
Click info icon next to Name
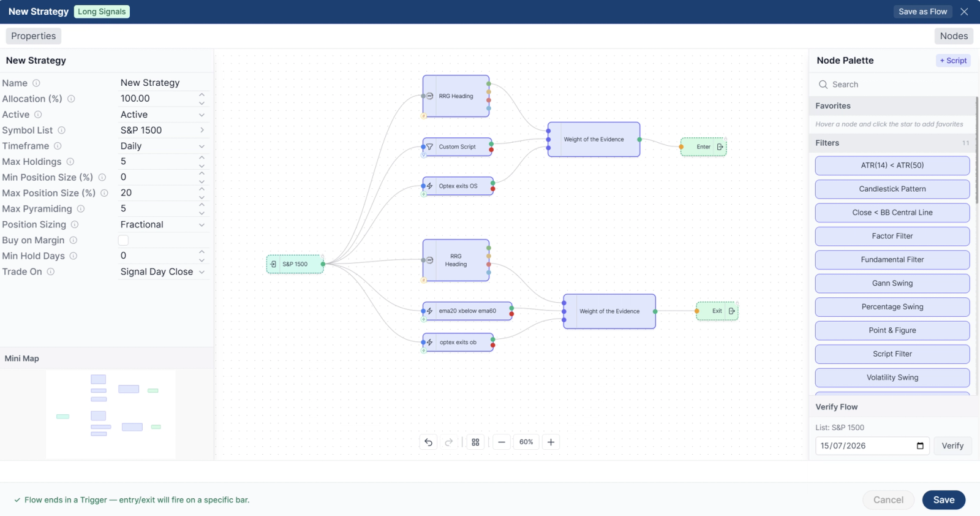[36, 83]
